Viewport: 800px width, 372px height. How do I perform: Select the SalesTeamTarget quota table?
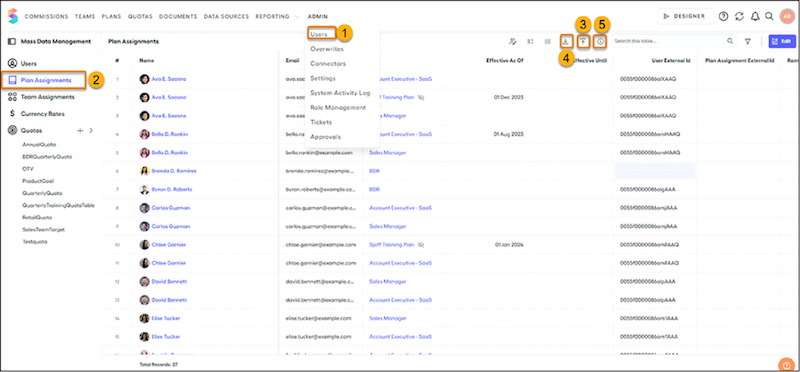[x=43, y=230]
